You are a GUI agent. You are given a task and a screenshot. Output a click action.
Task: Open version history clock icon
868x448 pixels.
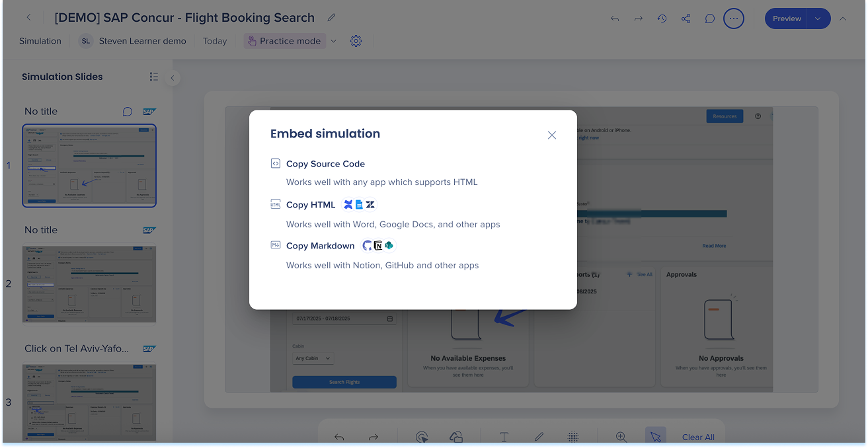(662, 19)
